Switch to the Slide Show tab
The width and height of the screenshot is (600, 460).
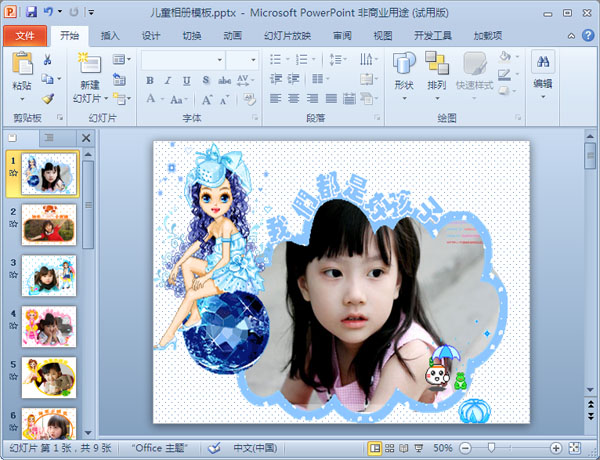click(287, 36)
